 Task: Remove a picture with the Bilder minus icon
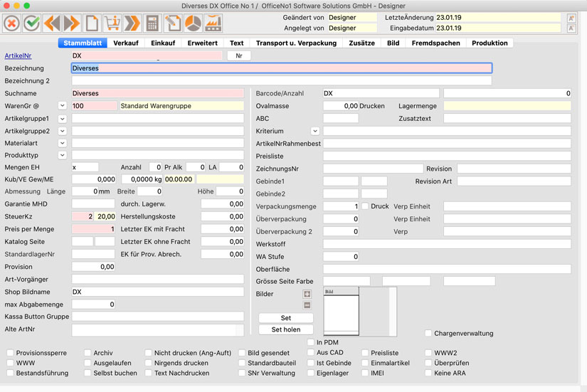pyautogui.click(x=307, y=305)
